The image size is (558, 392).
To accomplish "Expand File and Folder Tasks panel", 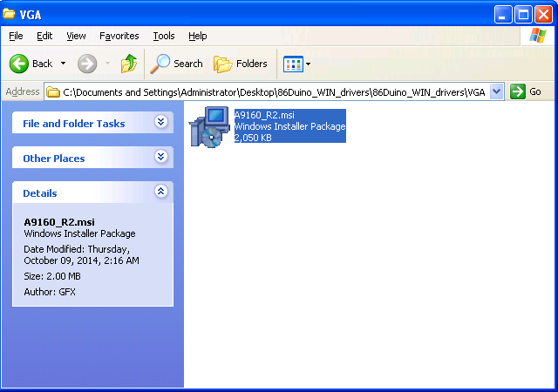I will 160,122.
